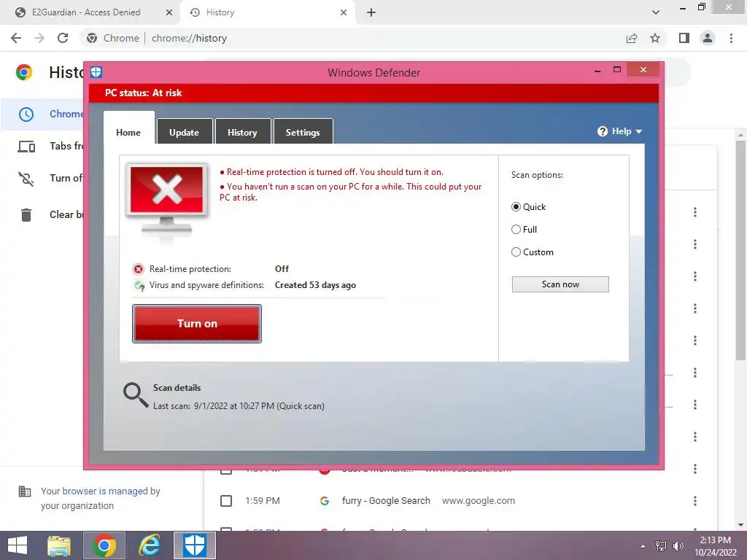Click the Chrome taskbar icon
Screen dimensions: 747x560
click(x=104, y=545)
